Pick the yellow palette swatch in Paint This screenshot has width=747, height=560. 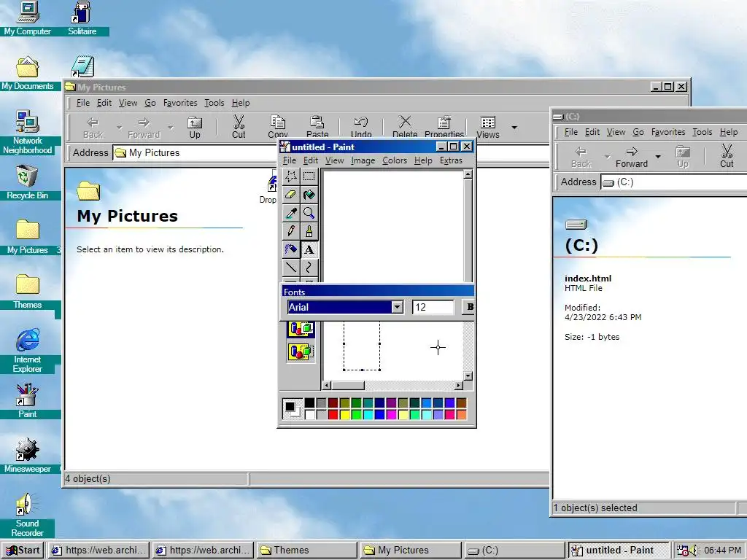click(x=345, y=414)
